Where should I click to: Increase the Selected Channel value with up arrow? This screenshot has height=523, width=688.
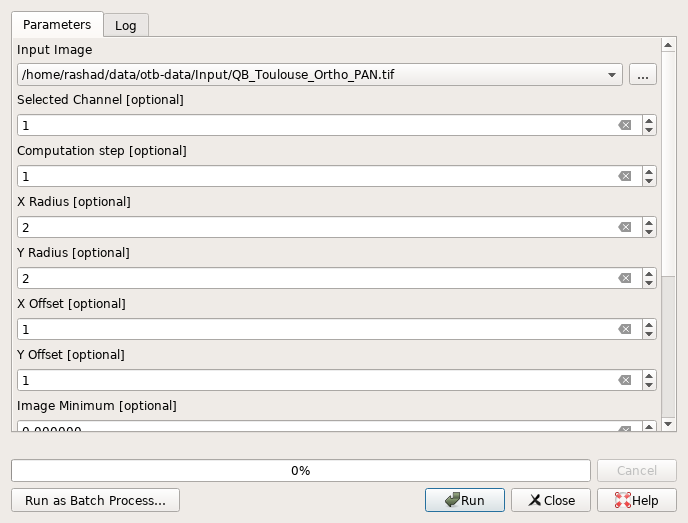pyautogui.click(x=649, y=121)
